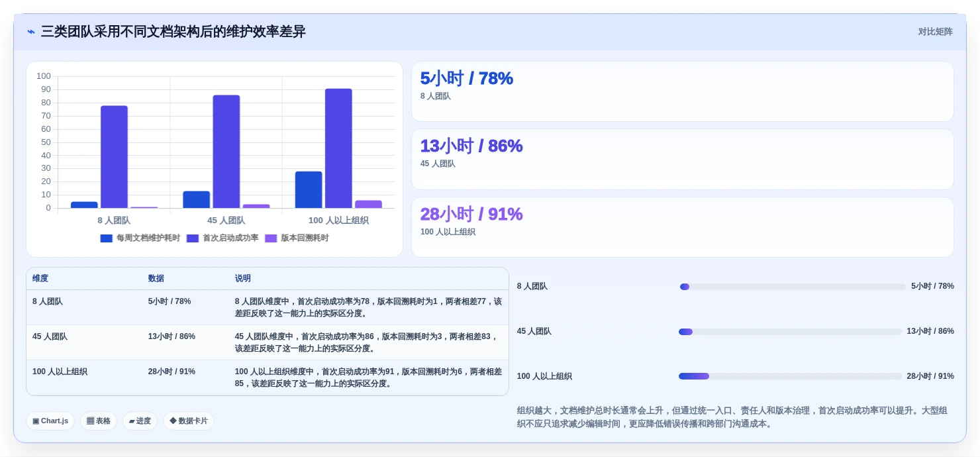
Task: Click the 数据卡片 tag chip
Action: tap(189, 421)
